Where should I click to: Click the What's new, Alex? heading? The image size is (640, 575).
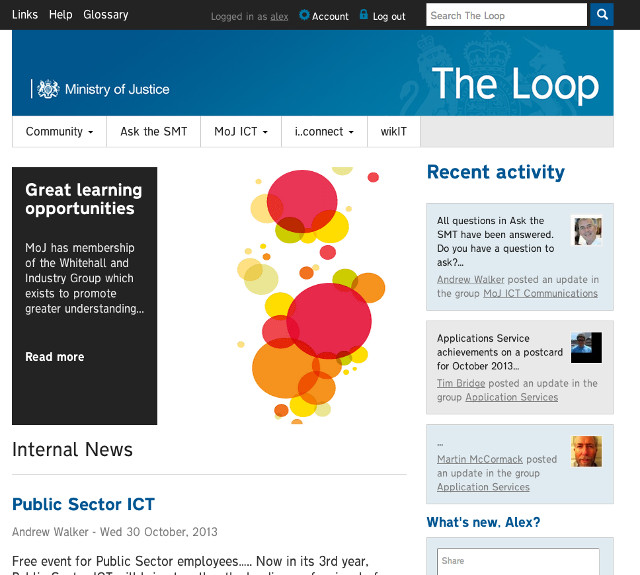[483, 522]
